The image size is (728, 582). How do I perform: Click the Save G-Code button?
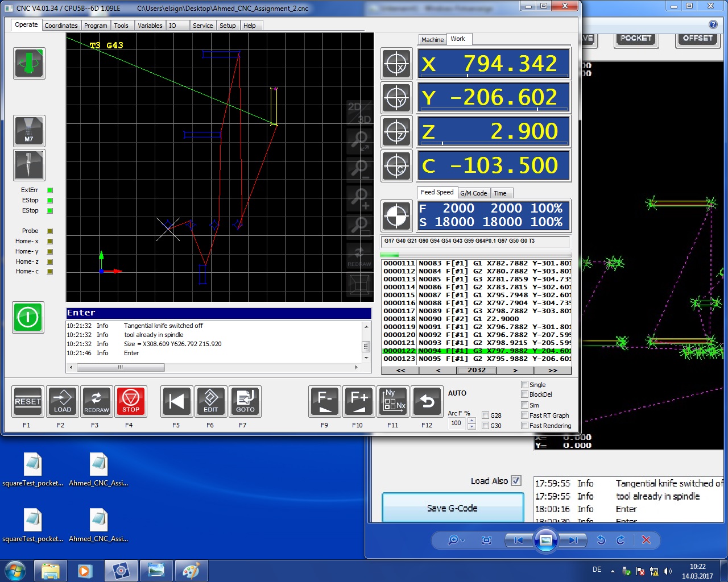[452, 508]
